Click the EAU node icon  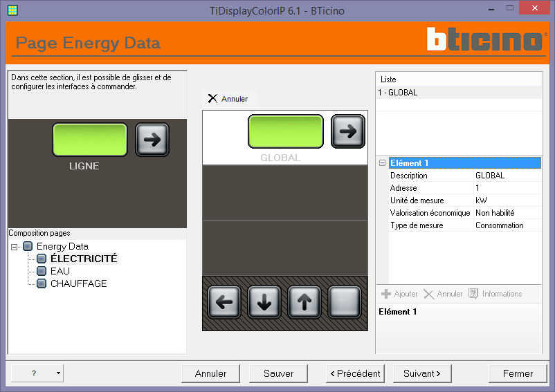pyautogui.click(x=42, y=271)
